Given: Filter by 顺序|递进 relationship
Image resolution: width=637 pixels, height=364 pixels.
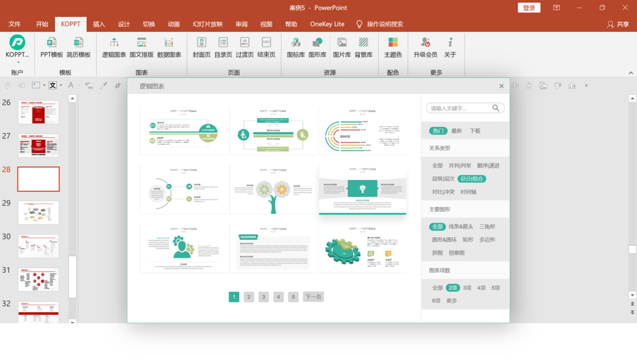Looking at the screenshot, I should coord(488,166).
